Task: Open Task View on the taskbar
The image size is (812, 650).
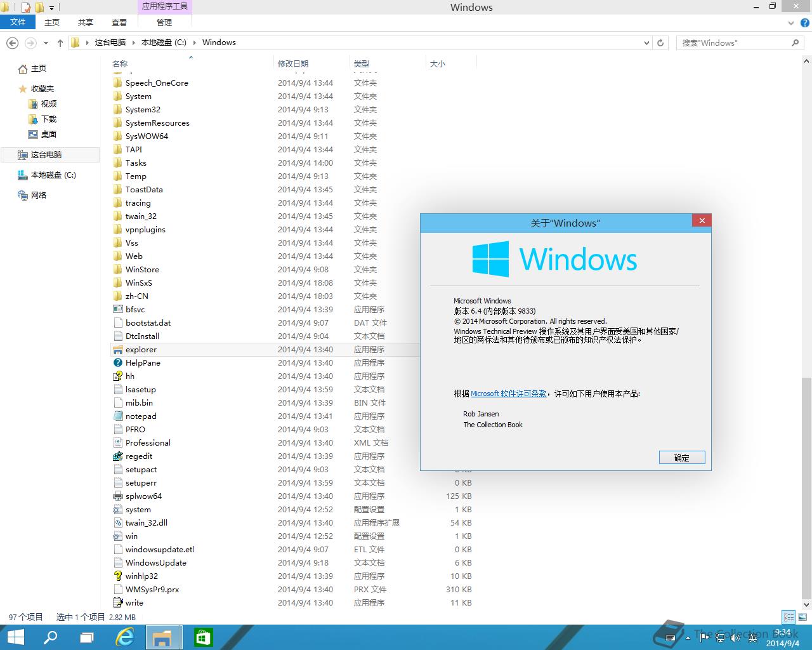Action: tap(87, 637)
